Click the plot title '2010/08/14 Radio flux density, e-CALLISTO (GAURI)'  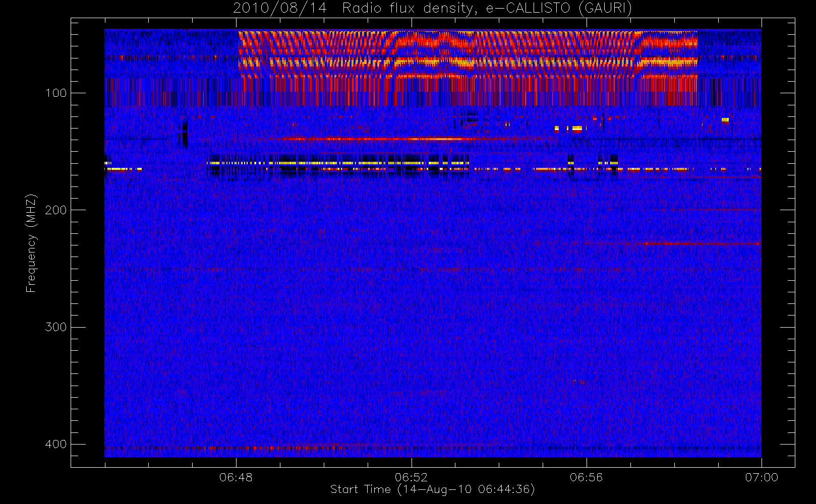432,9
